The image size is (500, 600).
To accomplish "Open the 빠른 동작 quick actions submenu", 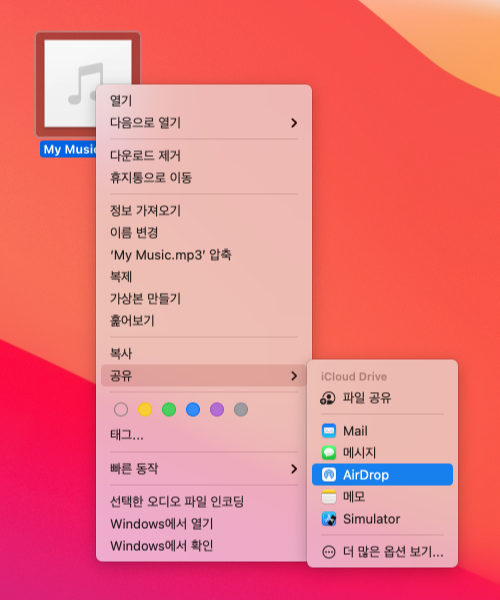I will click(204, 469).
